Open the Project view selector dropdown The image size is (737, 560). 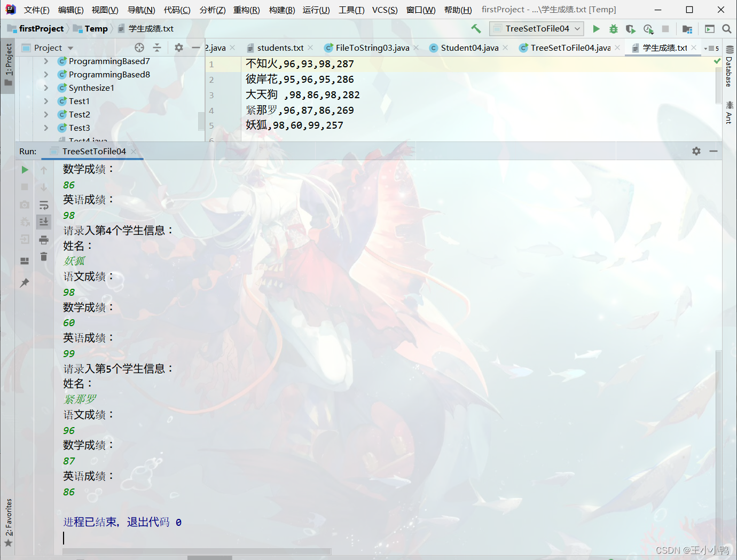click(x=48, y=48)
